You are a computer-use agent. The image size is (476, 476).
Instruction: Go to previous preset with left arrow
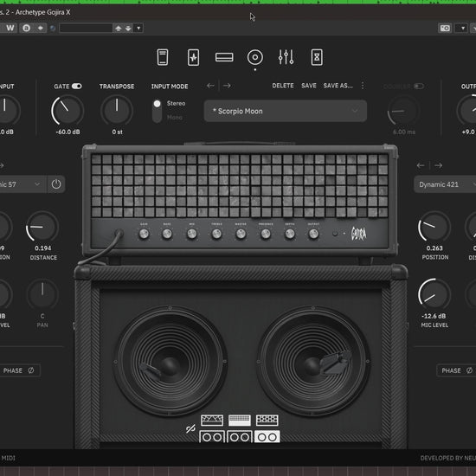click(x=210, y=86)
